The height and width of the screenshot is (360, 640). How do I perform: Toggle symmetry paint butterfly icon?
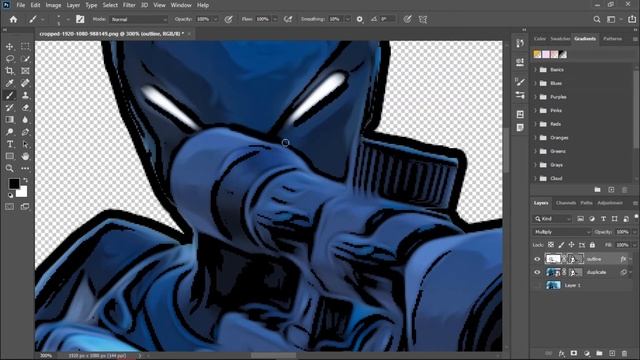pyautogui.click(x=423, y=19)
